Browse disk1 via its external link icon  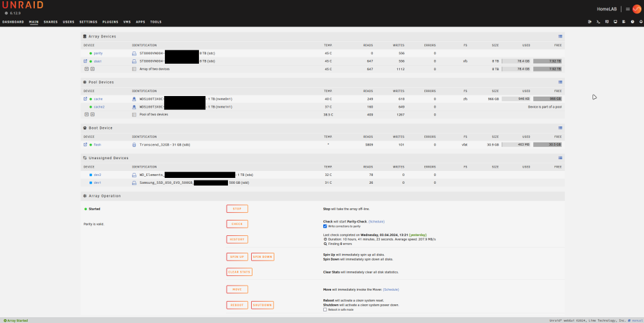(x=86, y=61)
